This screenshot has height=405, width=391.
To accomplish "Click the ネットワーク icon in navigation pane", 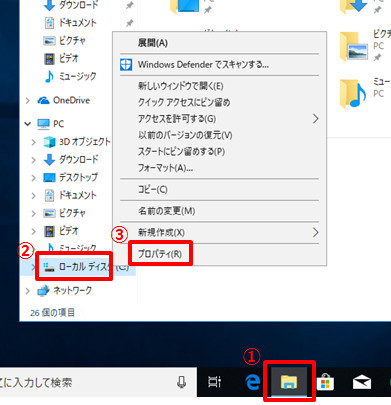I will pyautogui.click(x=44, y=291).
